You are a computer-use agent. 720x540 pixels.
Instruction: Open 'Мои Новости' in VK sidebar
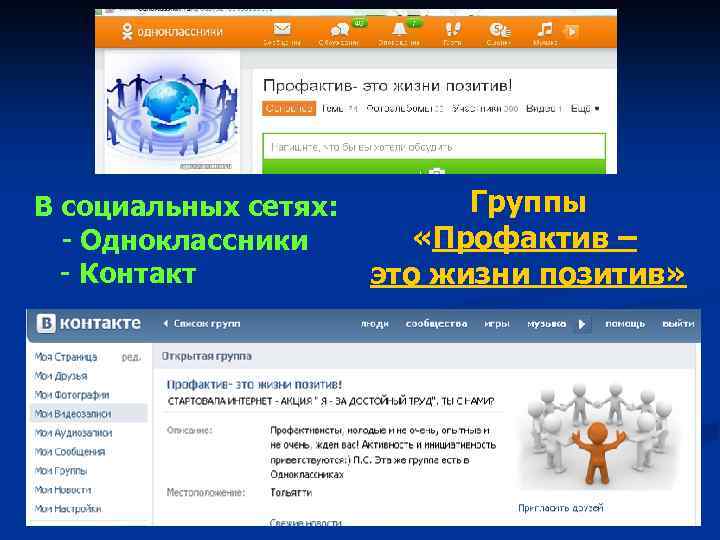pos(63,490)
